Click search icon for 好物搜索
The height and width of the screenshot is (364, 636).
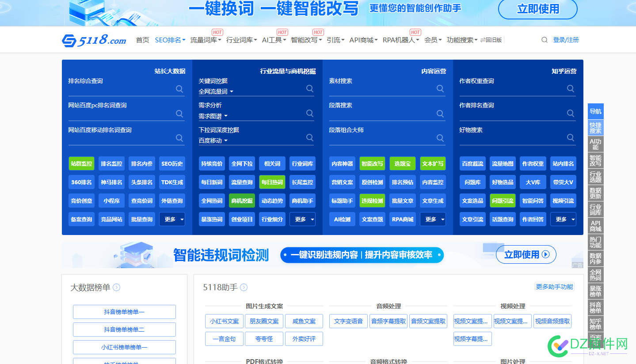[571, 138]
